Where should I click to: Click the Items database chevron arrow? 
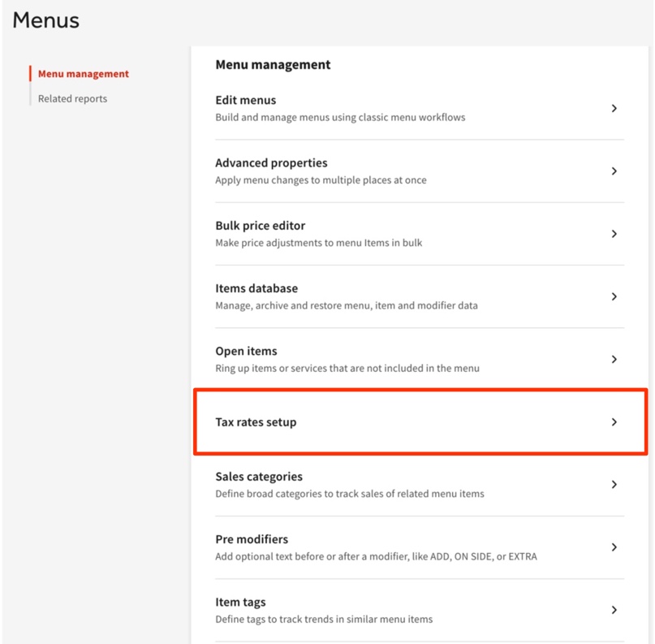614,296
